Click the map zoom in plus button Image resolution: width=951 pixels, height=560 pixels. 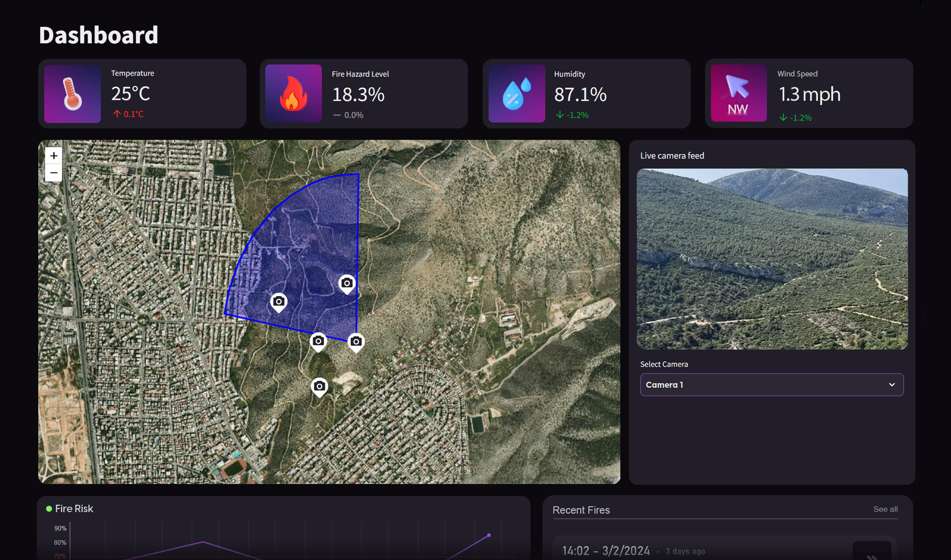[x=54, y=156]
